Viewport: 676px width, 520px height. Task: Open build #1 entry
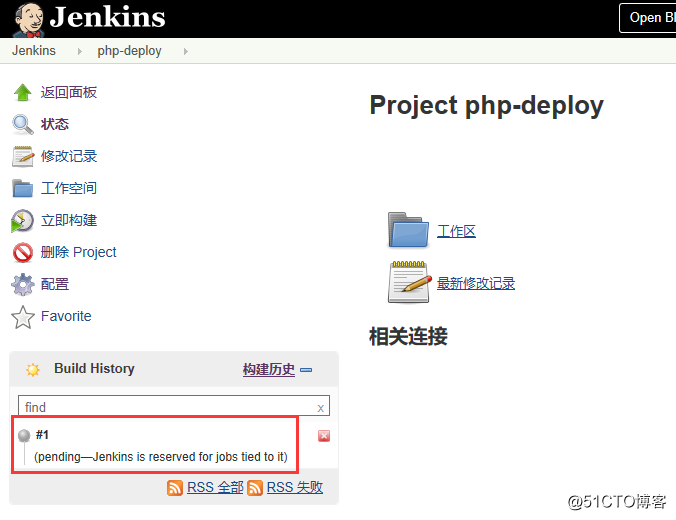coord(42,435)
